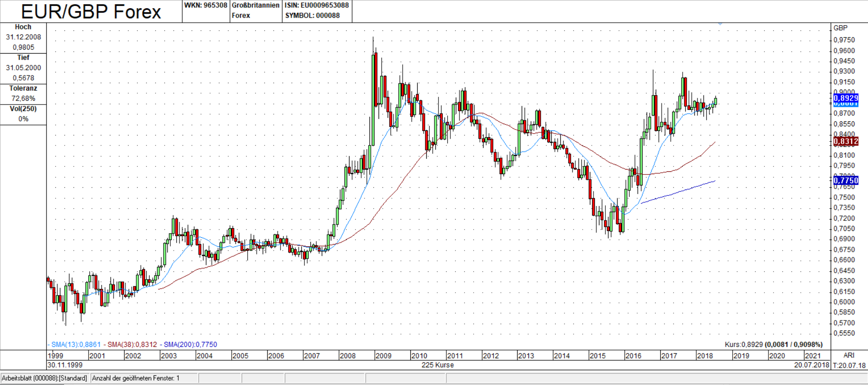Click the Tief panel heading

23,58
